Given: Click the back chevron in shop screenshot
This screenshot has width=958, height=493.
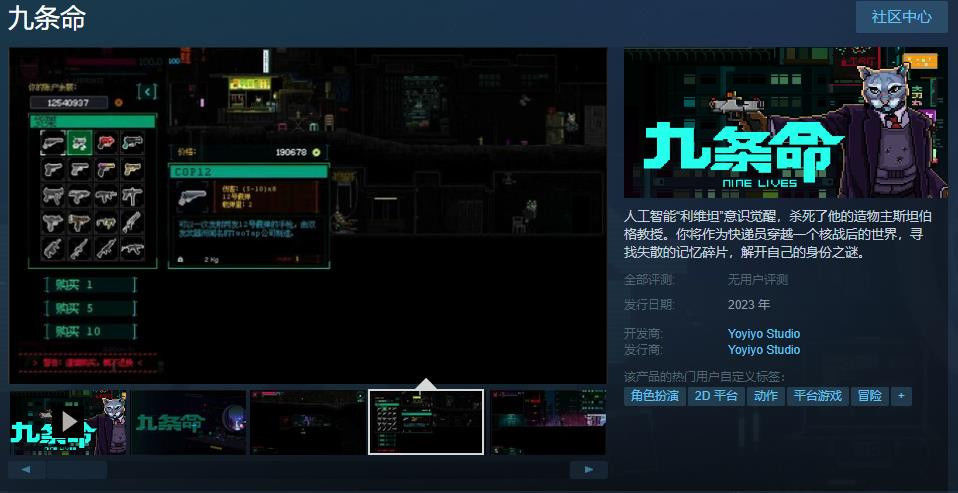Looking at the screenshot, I should [147, 92].
